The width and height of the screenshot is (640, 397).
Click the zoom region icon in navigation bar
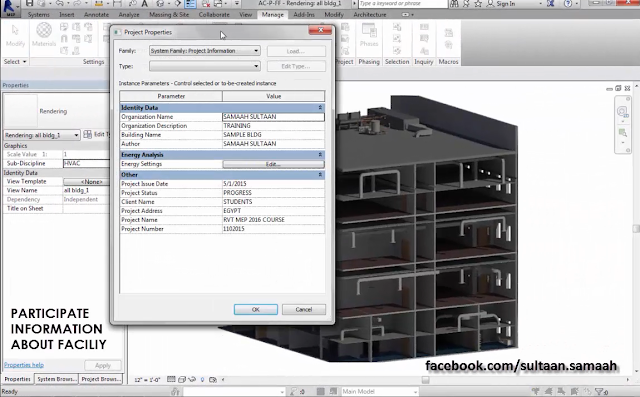point(622,133)
